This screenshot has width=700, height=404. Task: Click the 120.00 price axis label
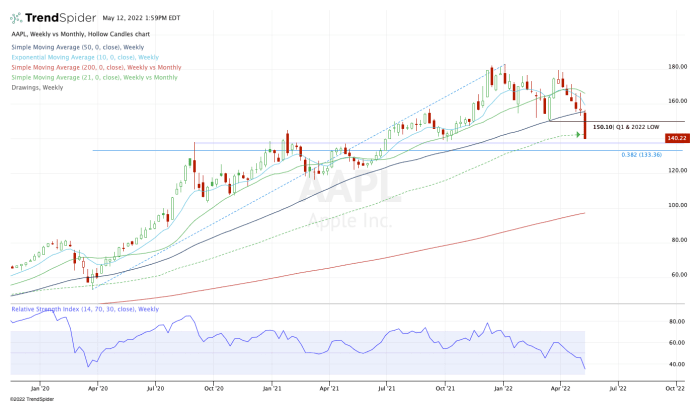point(677,171)
